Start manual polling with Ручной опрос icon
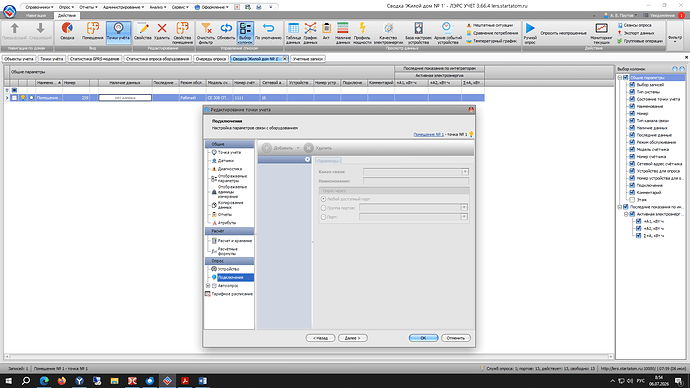The image size is (690, 388). (530, 33)
